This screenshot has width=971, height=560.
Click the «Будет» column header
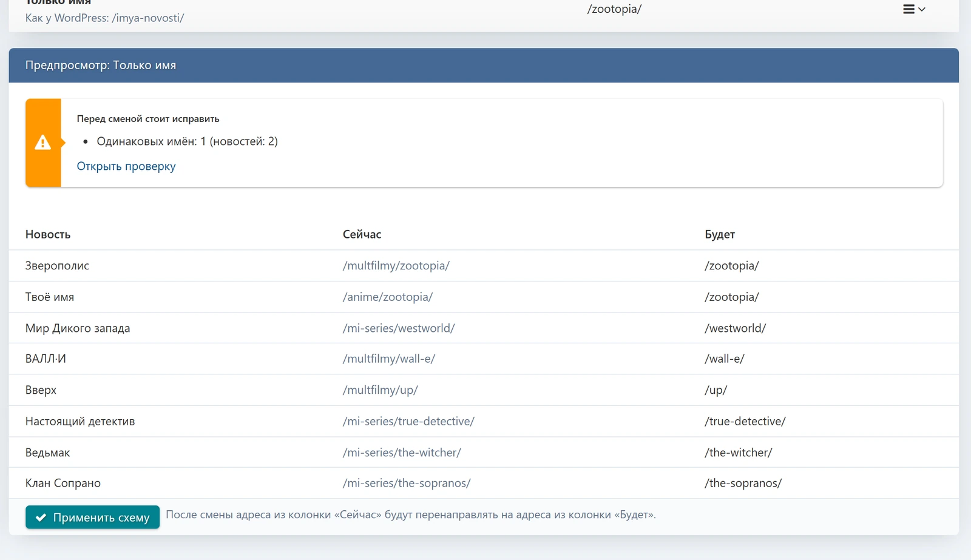[x=720, y=235]
